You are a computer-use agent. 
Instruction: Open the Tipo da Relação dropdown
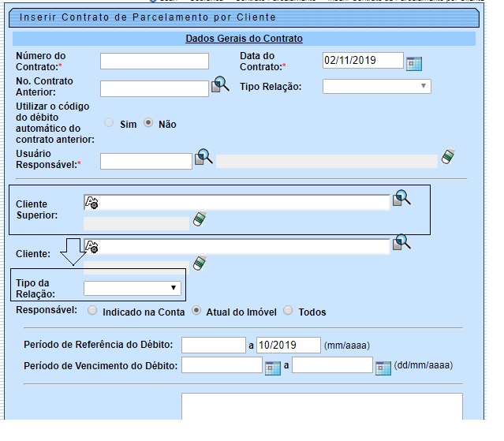pyautogui.click(x=132, y=288)
